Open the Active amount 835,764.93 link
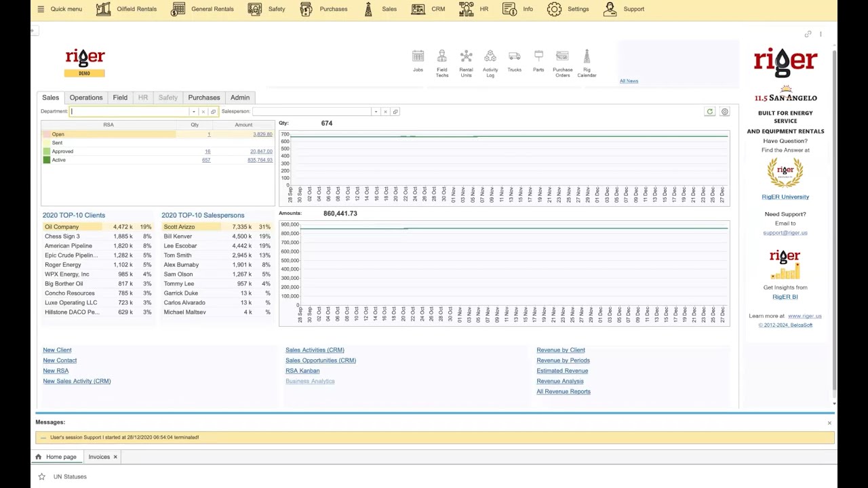 (260, 160)
